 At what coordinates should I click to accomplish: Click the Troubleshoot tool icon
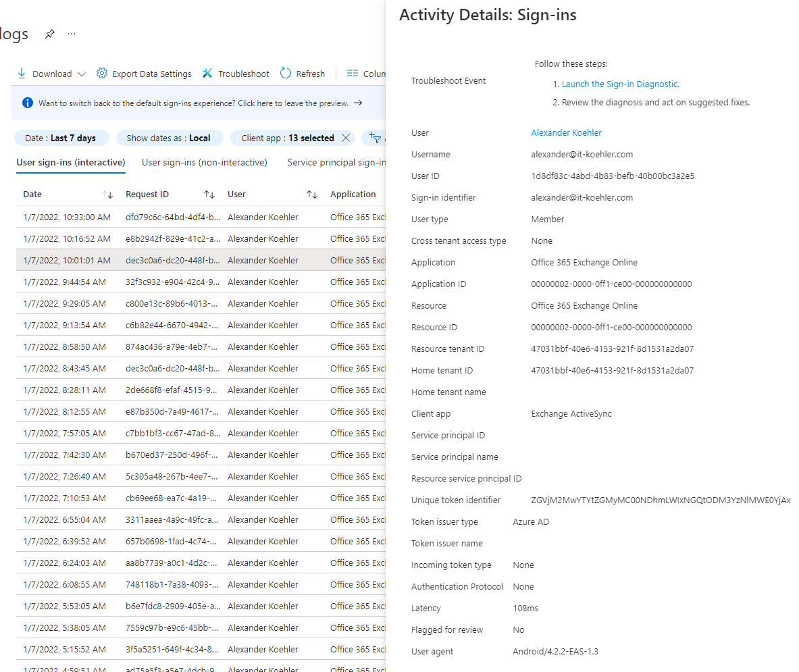[207, 74]
